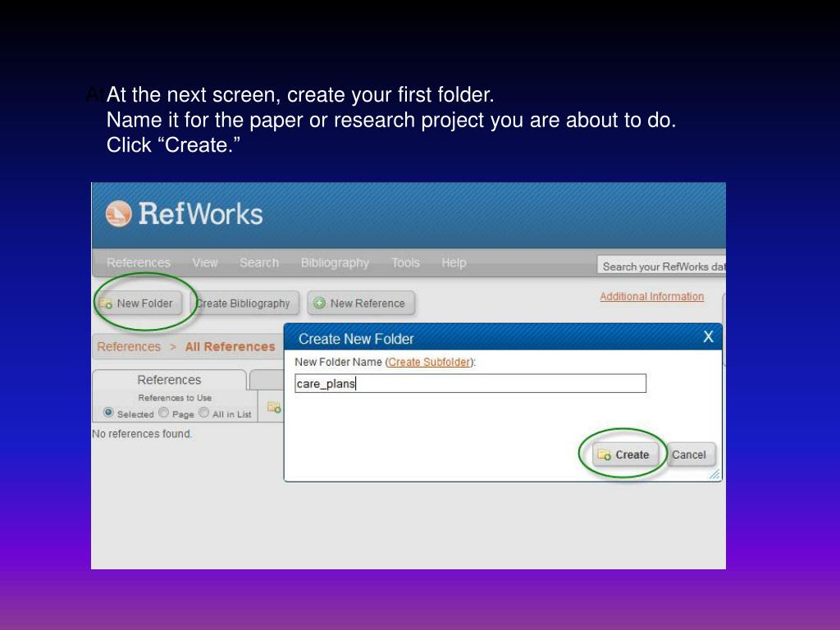
Task: Select the Selected radio button
Action: click(x=108, y=413)
